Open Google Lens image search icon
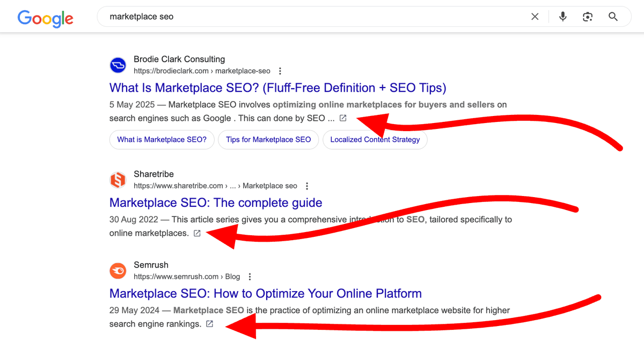The height and width of the screenshot is (340, 644). point(588,17)
